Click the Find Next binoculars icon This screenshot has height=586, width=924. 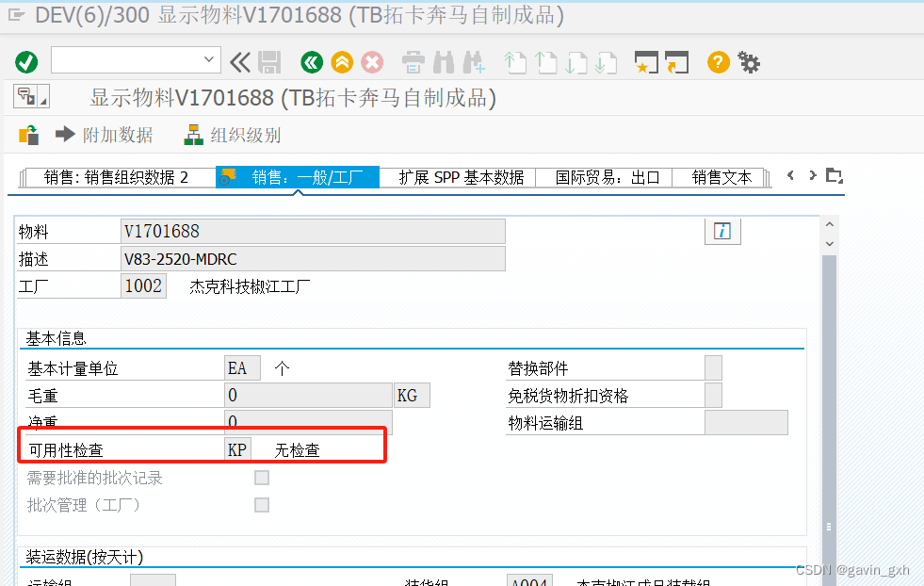pos(474,62)
